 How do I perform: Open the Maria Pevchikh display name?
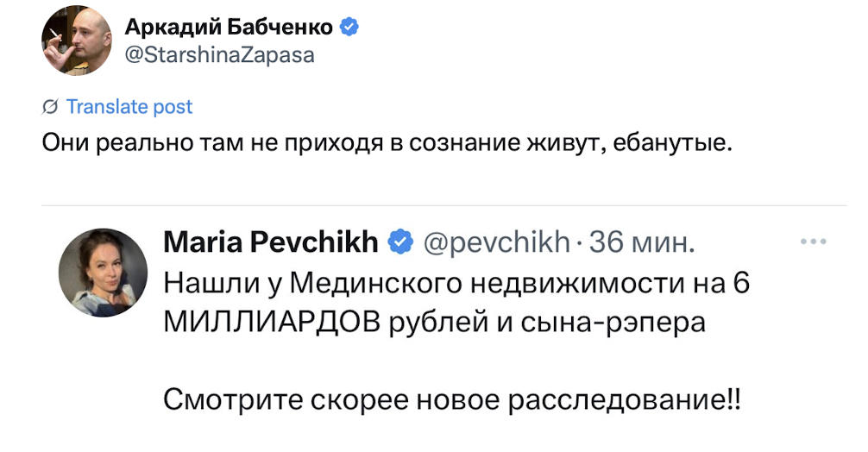[x=271, y=242]
